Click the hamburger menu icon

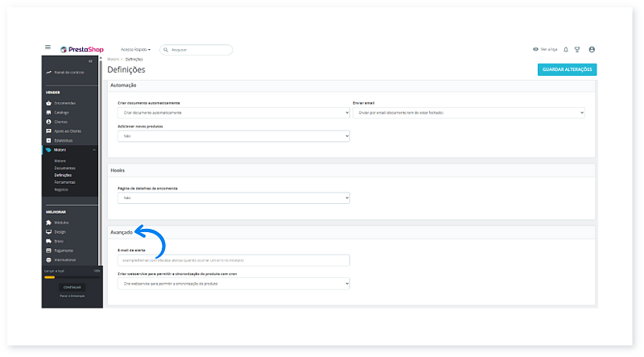pyautogui.click(x=47, y=48)
